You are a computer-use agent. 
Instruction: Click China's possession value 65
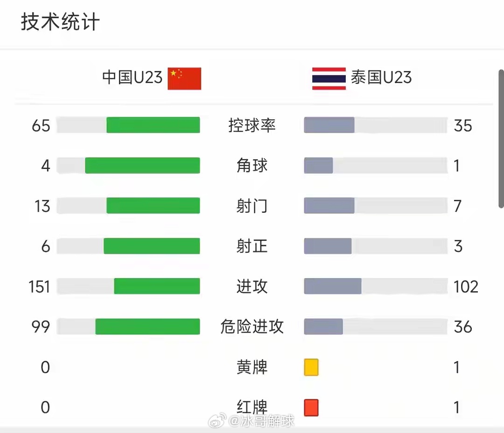[40, 125]
